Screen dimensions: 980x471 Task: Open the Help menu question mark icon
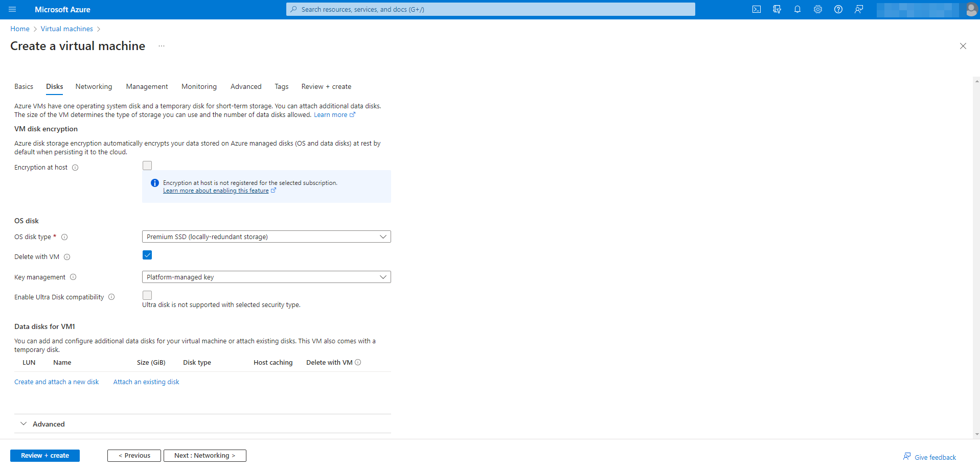(838, 9)
